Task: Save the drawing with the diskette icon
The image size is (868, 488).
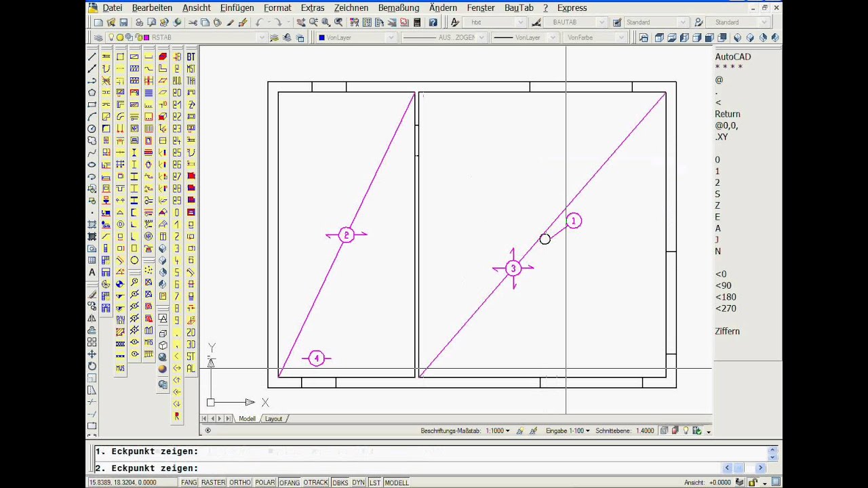Action: click(123, 22)
